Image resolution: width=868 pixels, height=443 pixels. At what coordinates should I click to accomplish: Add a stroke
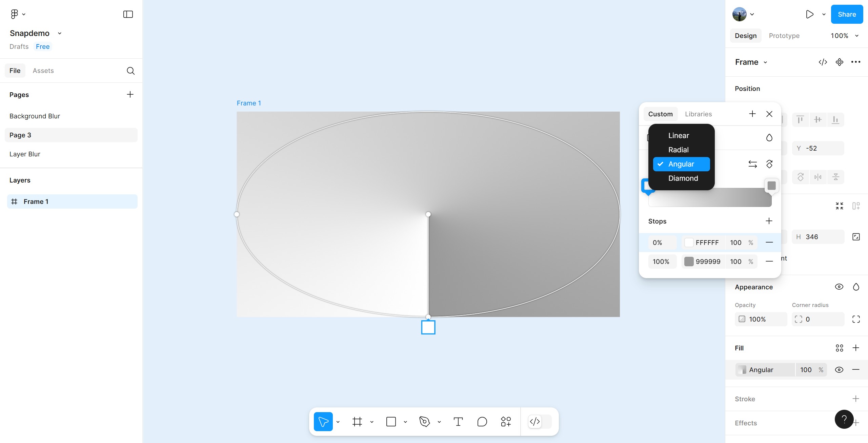coord(856,399)
